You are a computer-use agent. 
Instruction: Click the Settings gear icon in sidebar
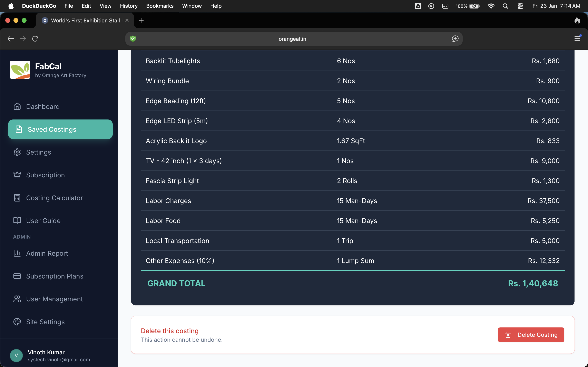coord(17,152)
